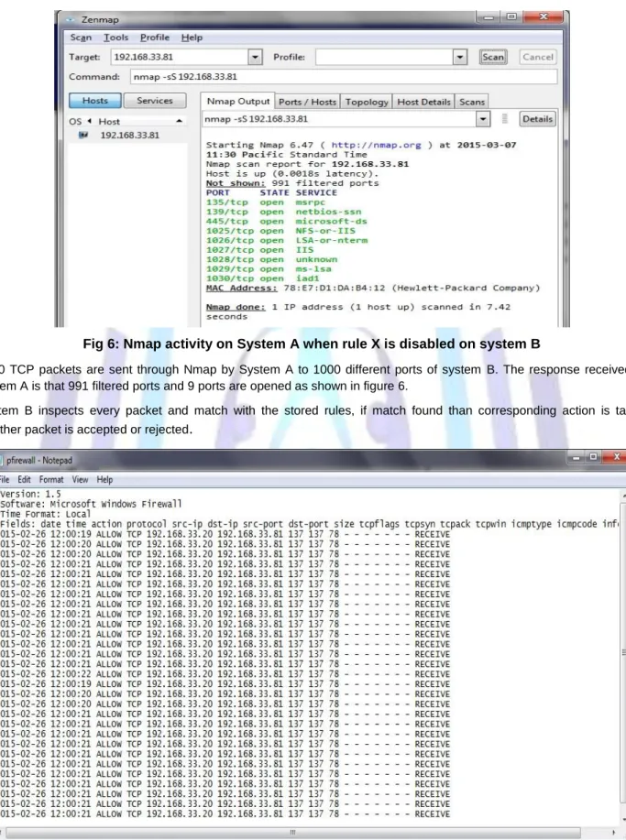Open the Help menu in Zenmap

(x=192, y=38)
